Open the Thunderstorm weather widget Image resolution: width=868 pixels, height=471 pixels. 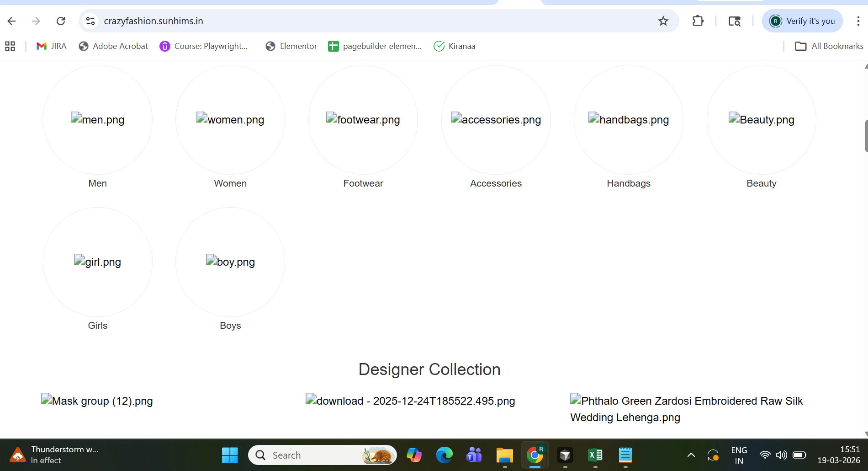54,455
